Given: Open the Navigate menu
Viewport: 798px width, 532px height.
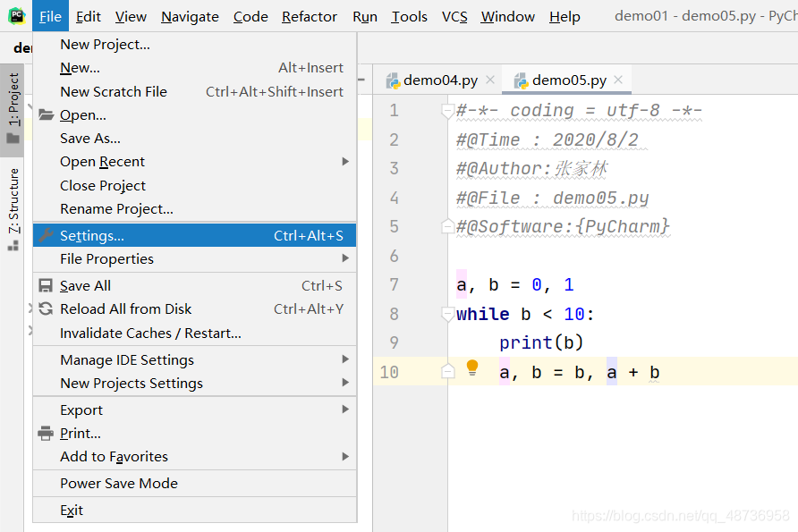Looking at the screenshot, I should pyautogui.click(x=190, y=17).
